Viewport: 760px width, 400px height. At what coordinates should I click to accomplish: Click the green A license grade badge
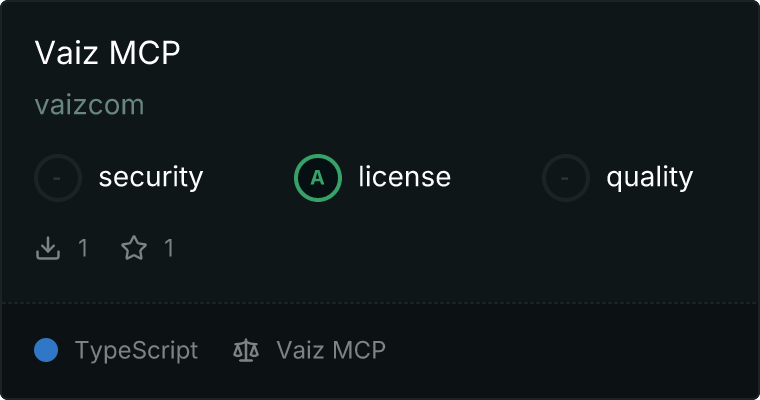[x=318, y=178]
